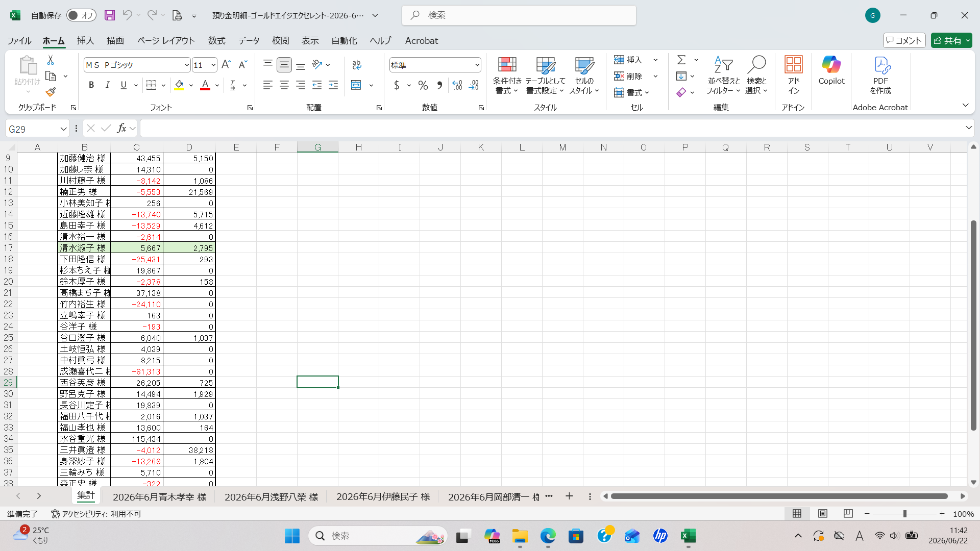Open the 2026年6月青木孝幸 様 sheet tab
Screen dimensions: 980x551
[160, 497]
